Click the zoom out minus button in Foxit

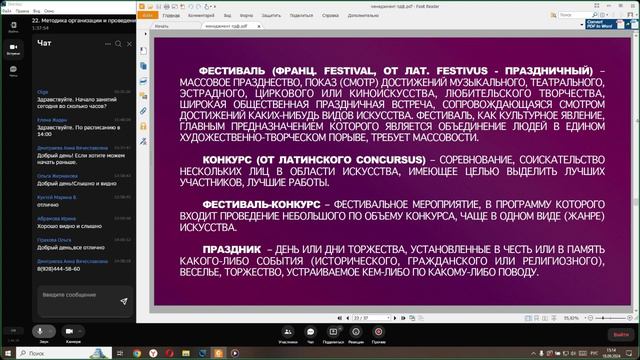point(591,318)
